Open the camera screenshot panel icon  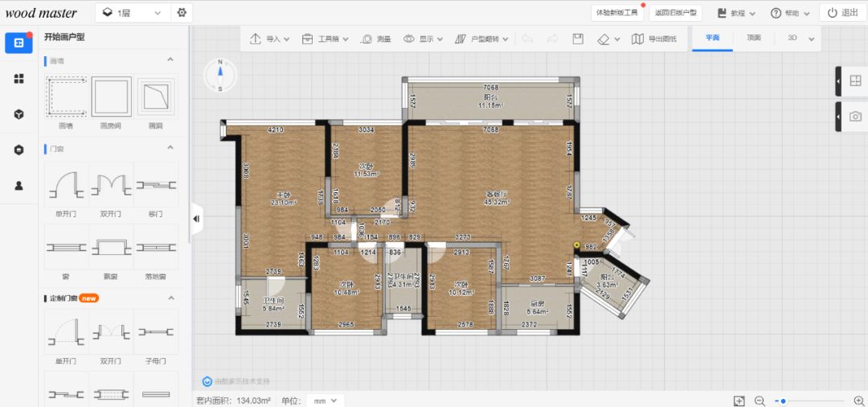(x=855, y=117)
